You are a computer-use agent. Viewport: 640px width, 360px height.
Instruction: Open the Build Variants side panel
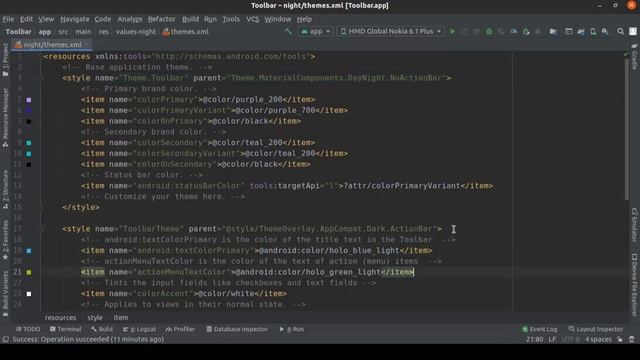tap(5, 294)
